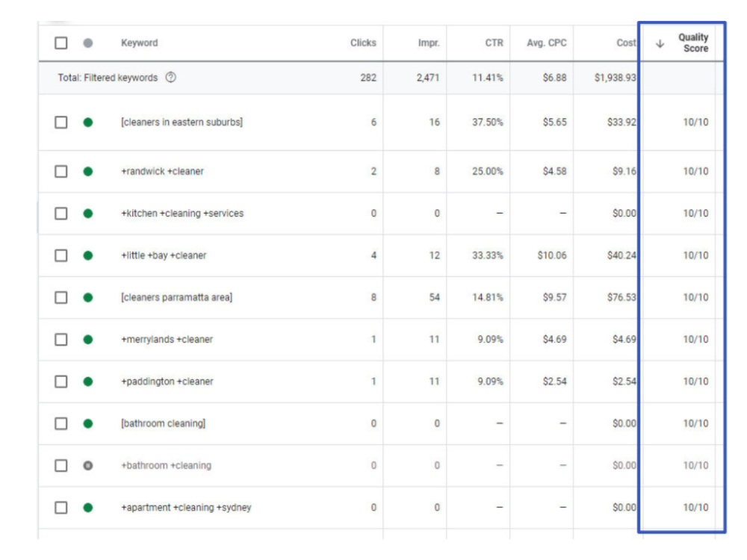Image resolution: width=747 pixels, height=560 pixels.
Task: Tick the +merrylands +cleaner checkbox
Action: tap(61, 340)
